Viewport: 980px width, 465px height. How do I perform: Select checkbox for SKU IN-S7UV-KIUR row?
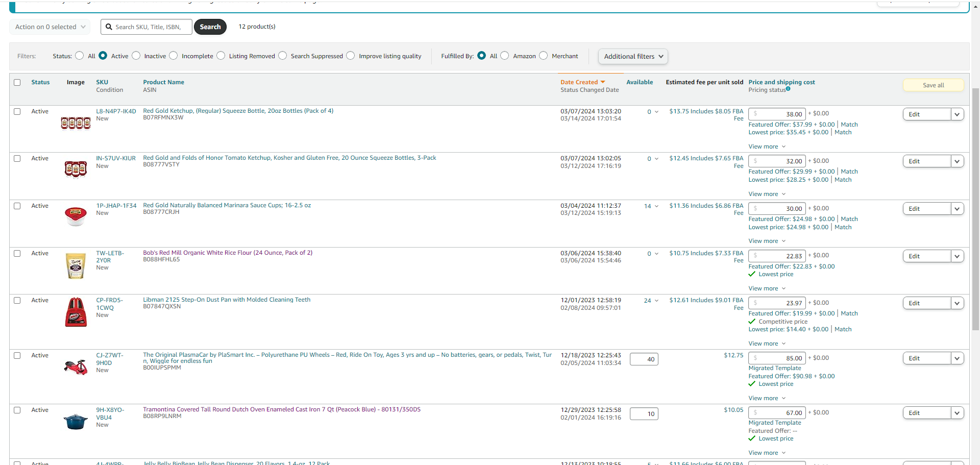pyautogui.click(x=17, y=159)
